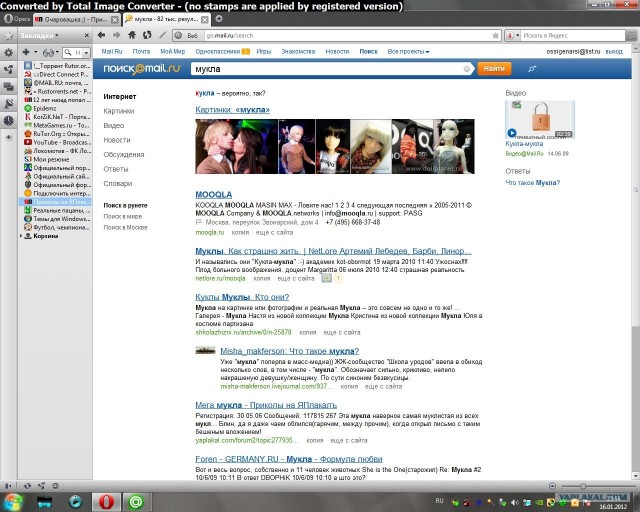Select the Картинки search category
The image size is (640, 512).
[x=119, y=111]
